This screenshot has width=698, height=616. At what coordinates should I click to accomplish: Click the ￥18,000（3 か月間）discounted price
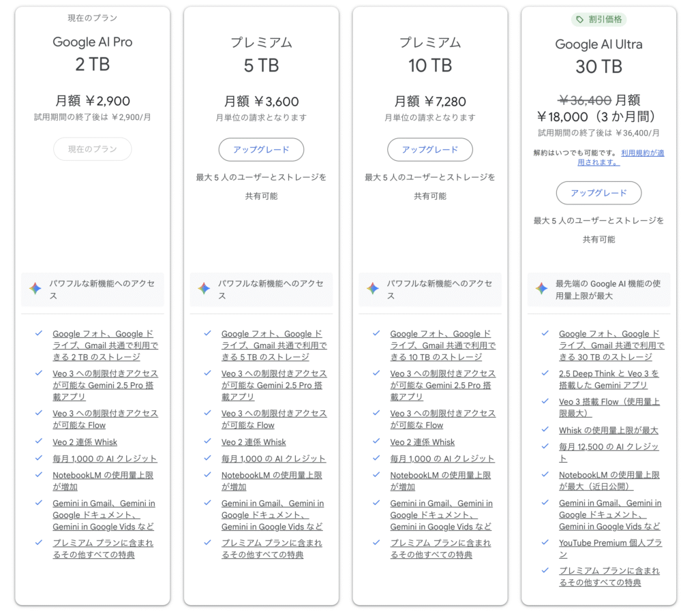click(598, 117)
